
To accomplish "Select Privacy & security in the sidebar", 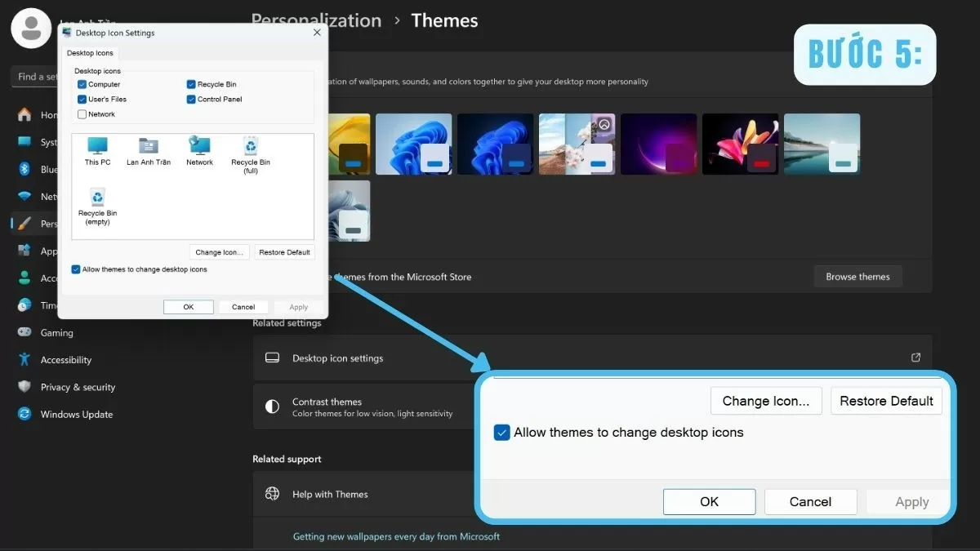I will pyautogui.click(x=24, y=387).
